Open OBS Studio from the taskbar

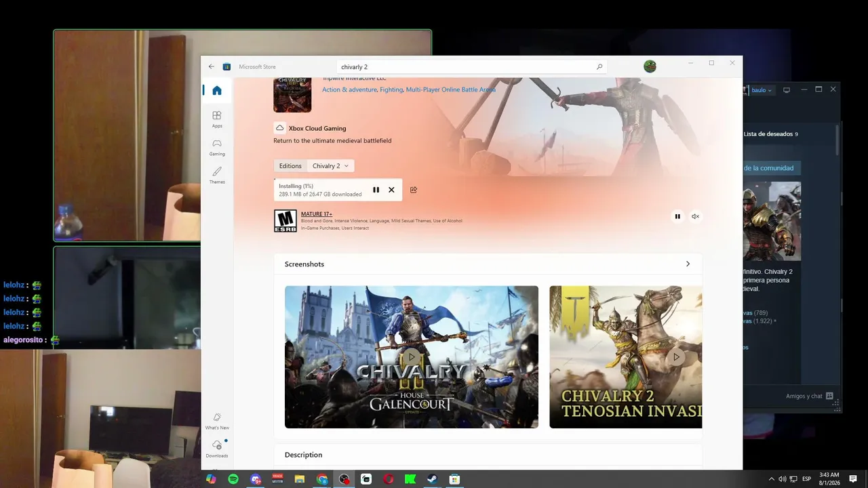(344, 479)
